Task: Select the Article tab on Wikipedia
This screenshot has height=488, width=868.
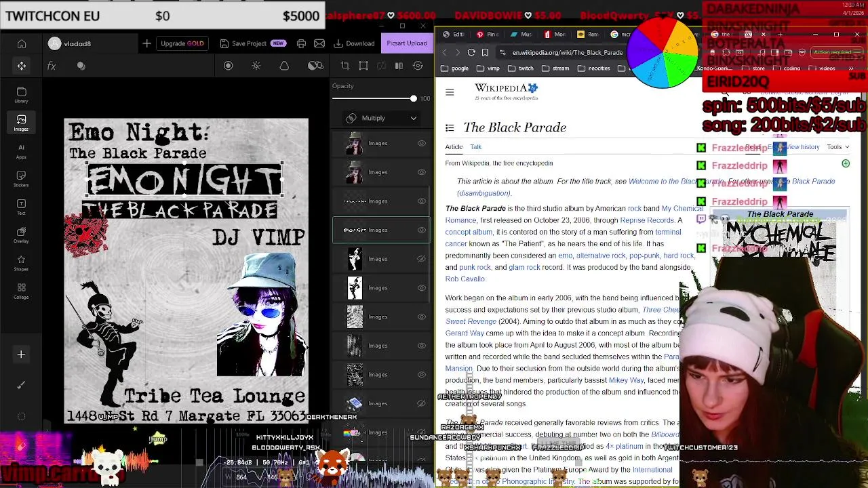Action: (454, 147)
